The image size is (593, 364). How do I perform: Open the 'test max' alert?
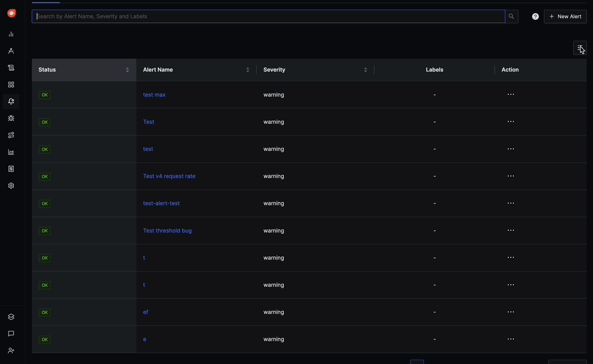pyautogui.click(x=154, y=95)
